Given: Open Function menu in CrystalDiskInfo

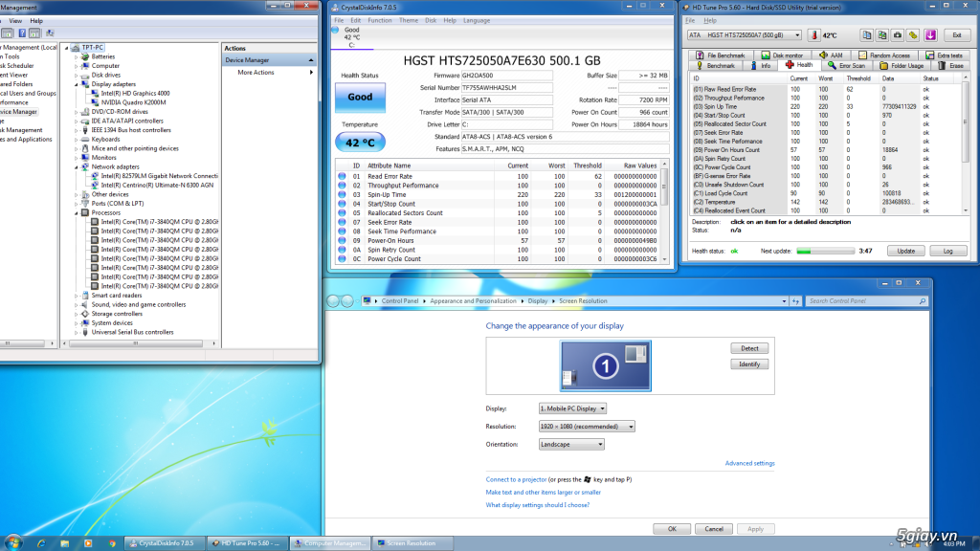Looking at the screenshot, I should 379,20.
